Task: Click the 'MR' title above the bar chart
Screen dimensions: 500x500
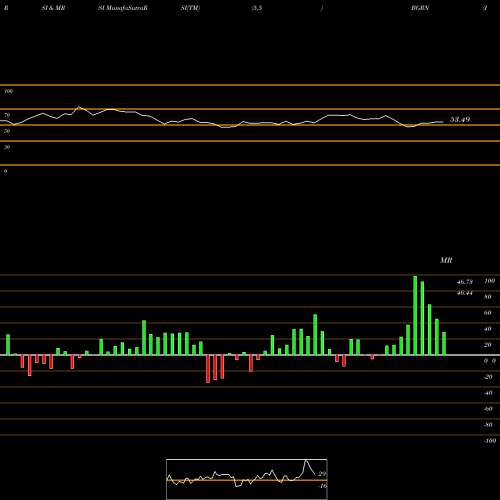Action: click(446, 260)
